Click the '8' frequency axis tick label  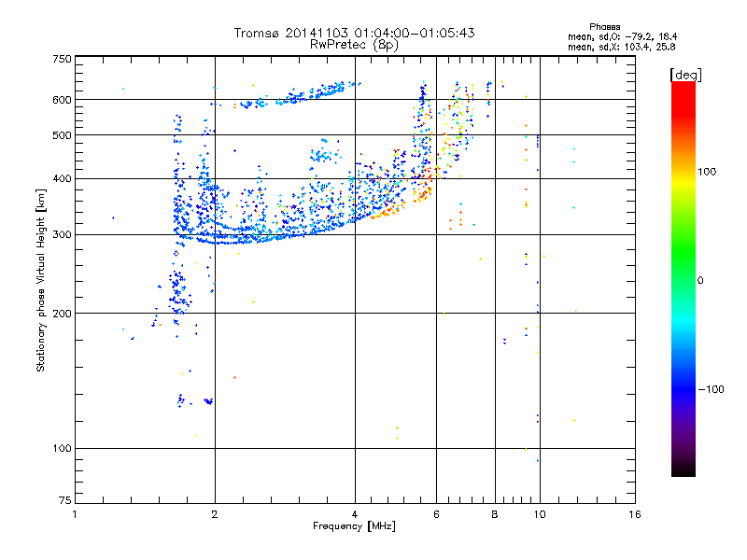point(495,514)
